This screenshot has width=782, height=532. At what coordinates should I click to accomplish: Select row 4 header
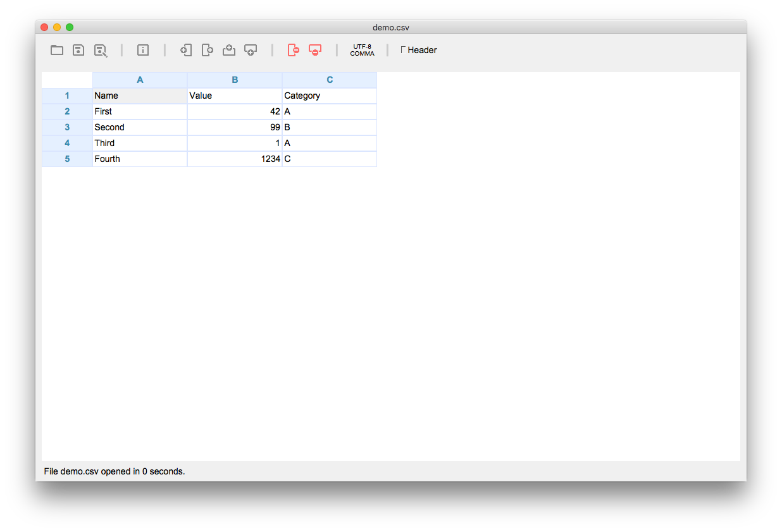[67, 143]
